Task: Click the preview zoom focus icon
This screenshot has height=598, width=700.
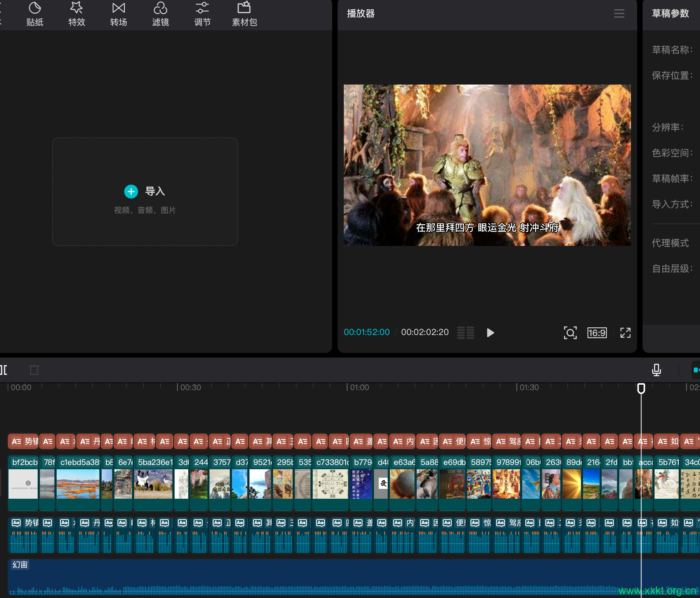Action: point(570,333)
